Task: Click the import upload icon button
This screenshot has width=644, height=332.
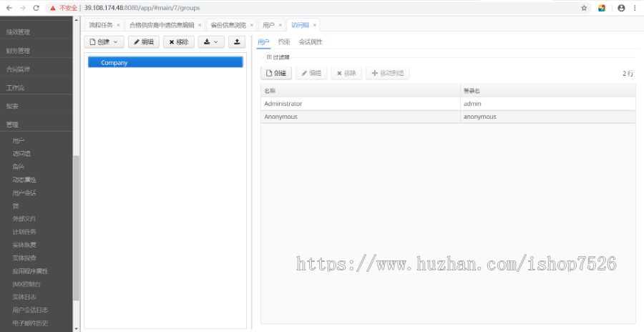Action: 237,41
